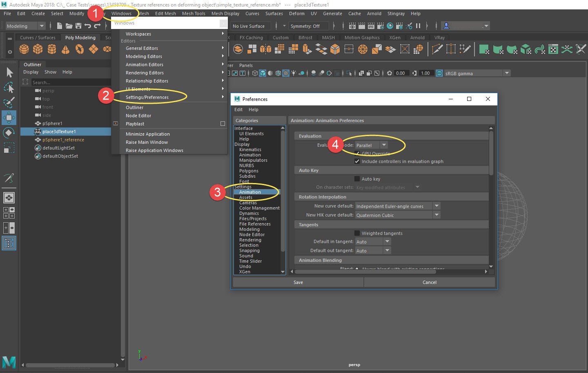This screenshot has width=588, height=373.
Task: Toggle textured display checker icon
Action: (286, 73)
